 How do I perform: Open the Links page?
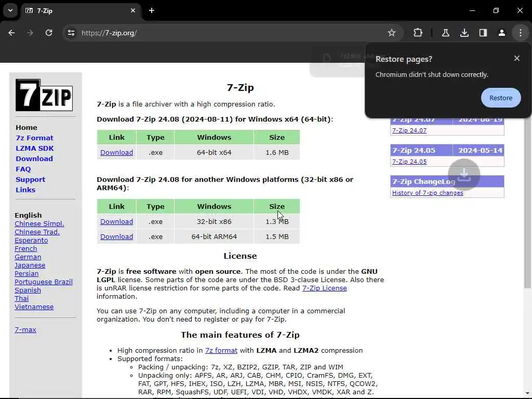25,190
